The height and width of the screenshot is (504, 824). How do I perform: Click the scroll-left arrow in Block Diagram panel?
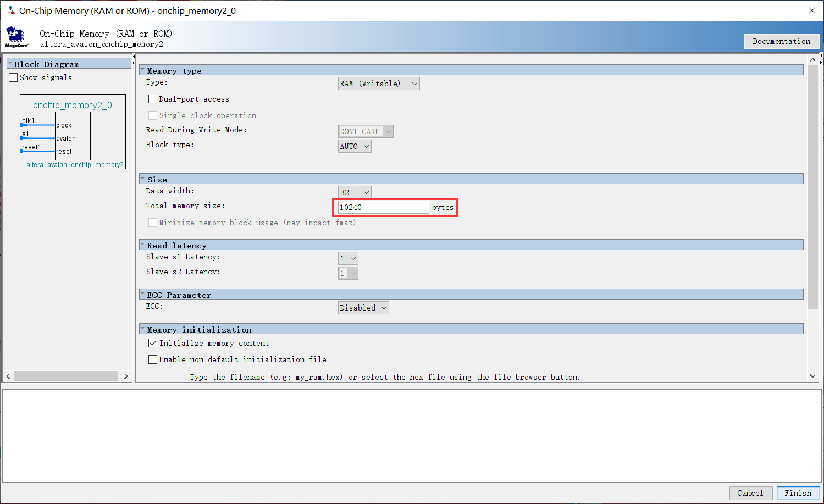[x=8, y=376]
